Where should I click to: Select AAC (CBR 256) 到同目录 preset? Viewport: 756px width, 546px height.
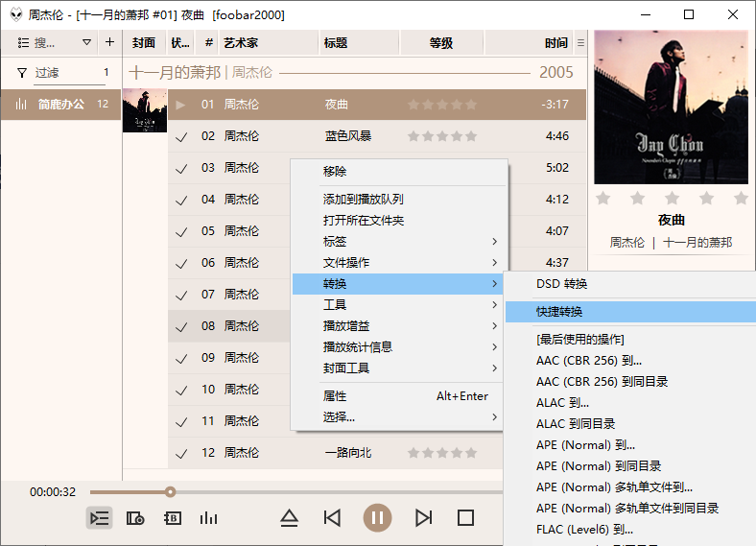(630, 382)
